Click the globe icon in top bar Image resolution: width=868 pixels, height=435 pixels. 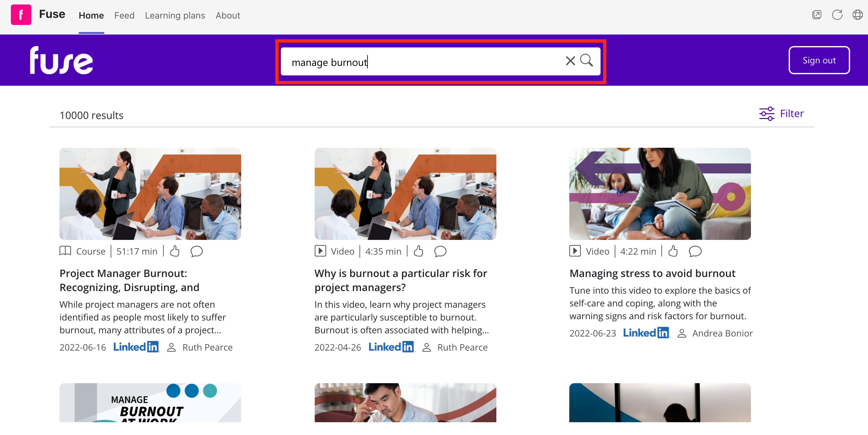pyautogui.click(x=857, y=15)
